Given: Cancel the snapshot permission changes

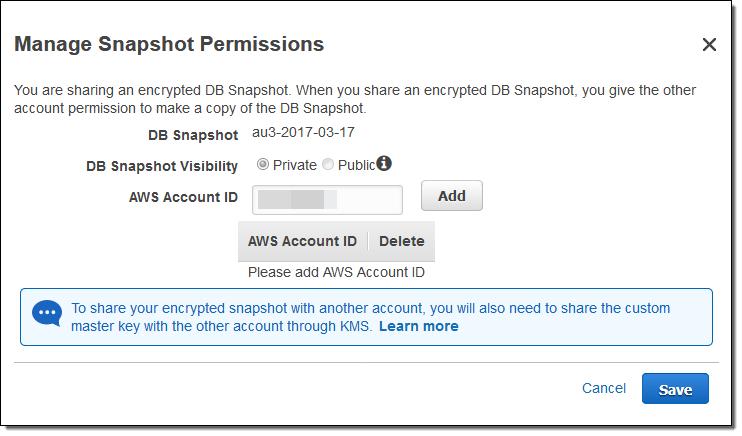Looking at the screenshot, I should click(604, 388).
